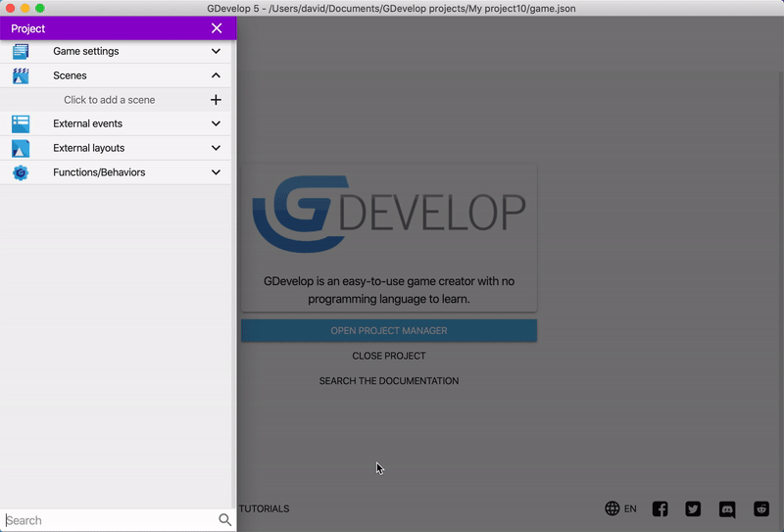Open the Facebook page icon
Screen dimensions: 784x532
tap(660, 508)
